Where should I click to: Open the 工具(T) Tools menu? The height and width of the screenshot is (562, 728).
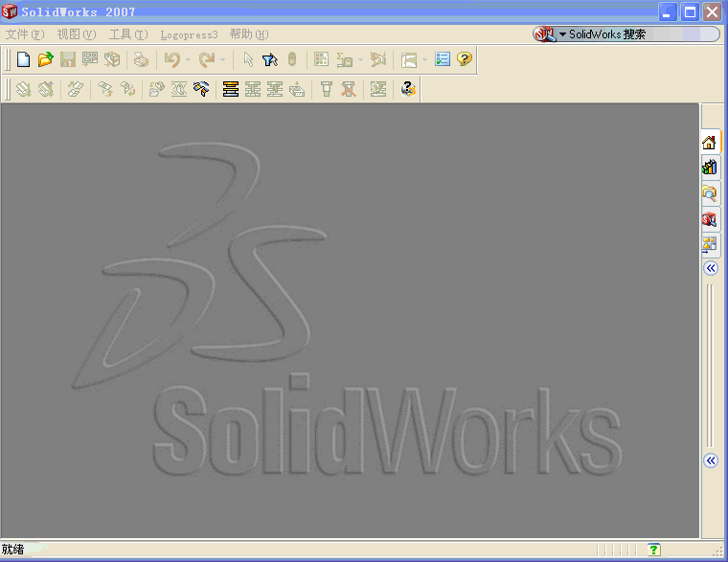click(128, 34)
